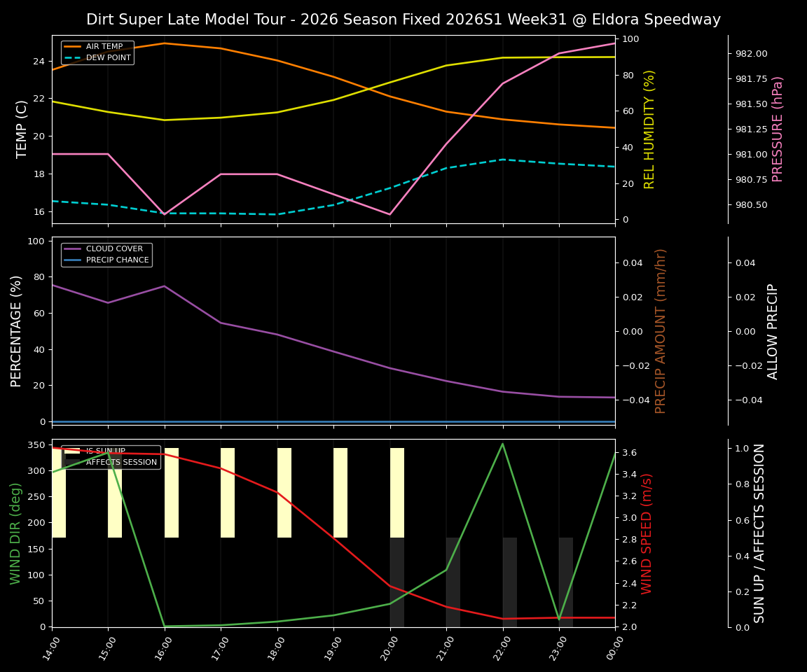Click the chart title mentioning Eldora Speedway
This screenshot has width=807, height=672.
[x=403, y=20]
